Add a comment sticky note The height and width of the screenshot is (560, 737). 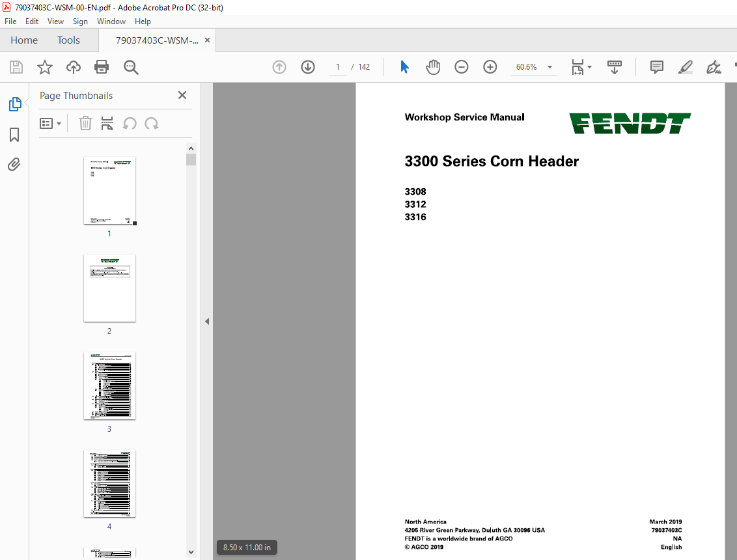657,67
